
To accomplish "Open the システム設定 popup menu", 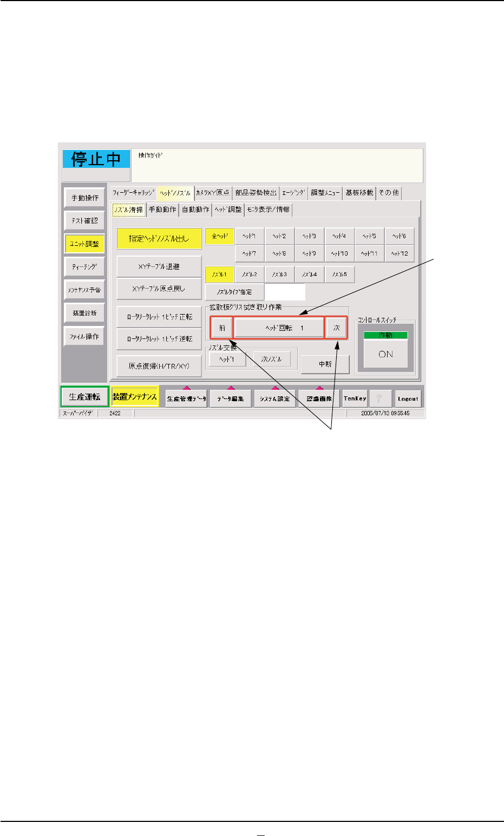I will (275, 398).
